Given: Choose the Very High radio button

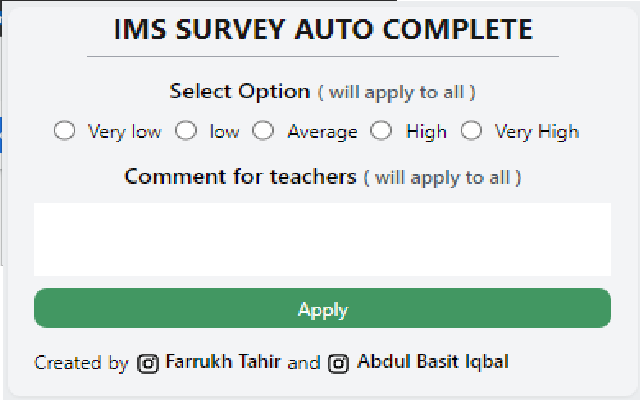Looking at the screenshot, I should click(x=471, y=131).
